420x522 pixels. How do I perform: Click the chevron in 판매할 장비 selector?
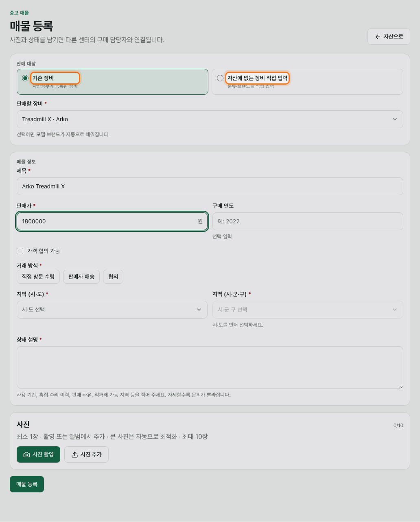[x=394, y=119]
